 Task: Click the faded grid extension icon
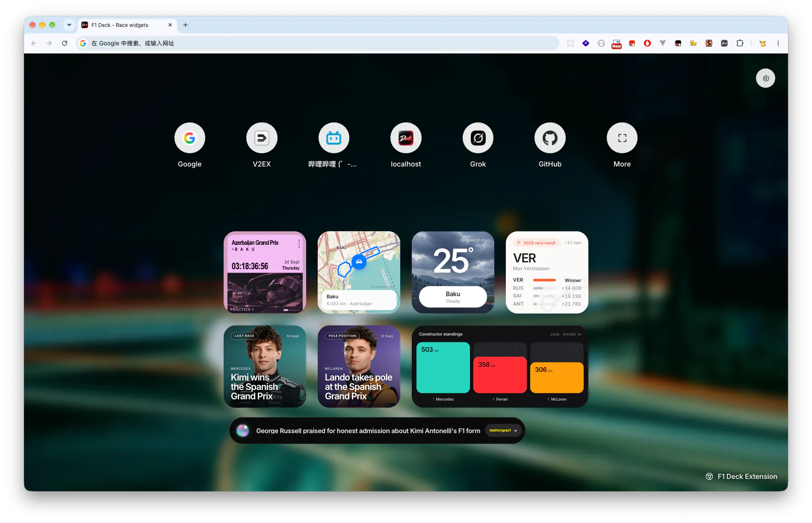click(570, 43)
